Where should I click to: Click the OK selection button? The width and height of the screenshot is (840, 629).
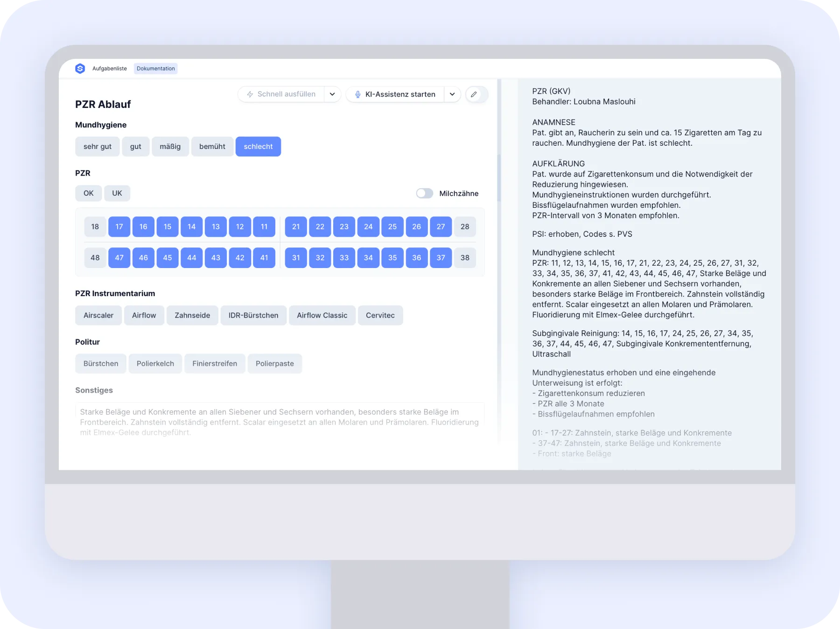coord(88,193)
